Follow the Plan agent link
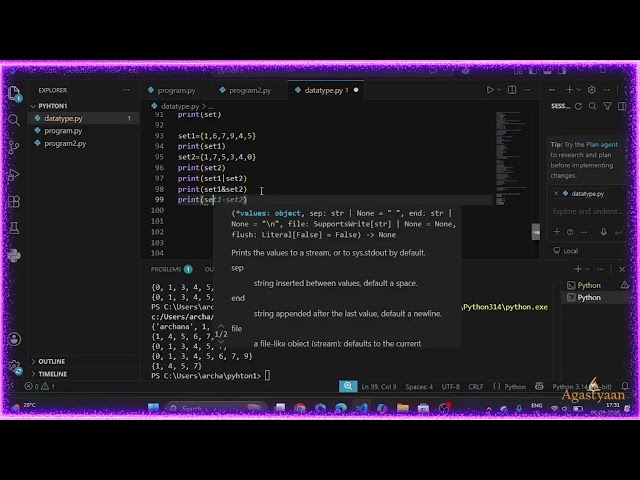 click(x=602, y=144)
